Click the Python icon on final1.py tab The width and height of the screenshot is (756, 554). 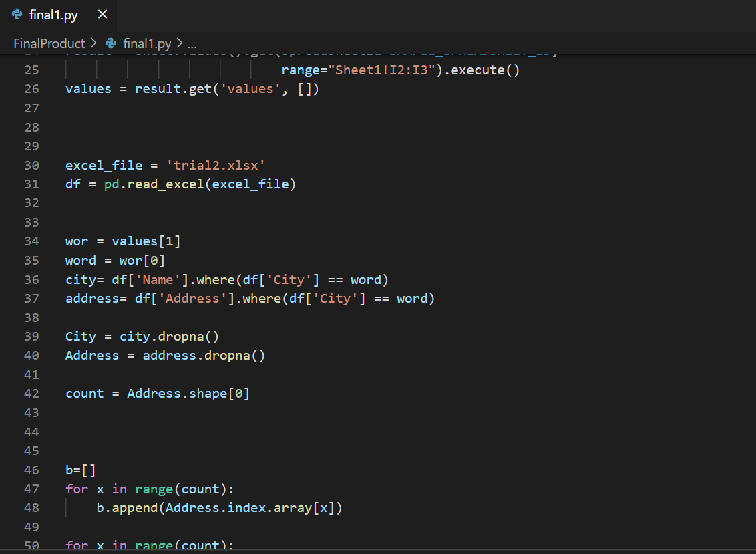coord(17,15)
